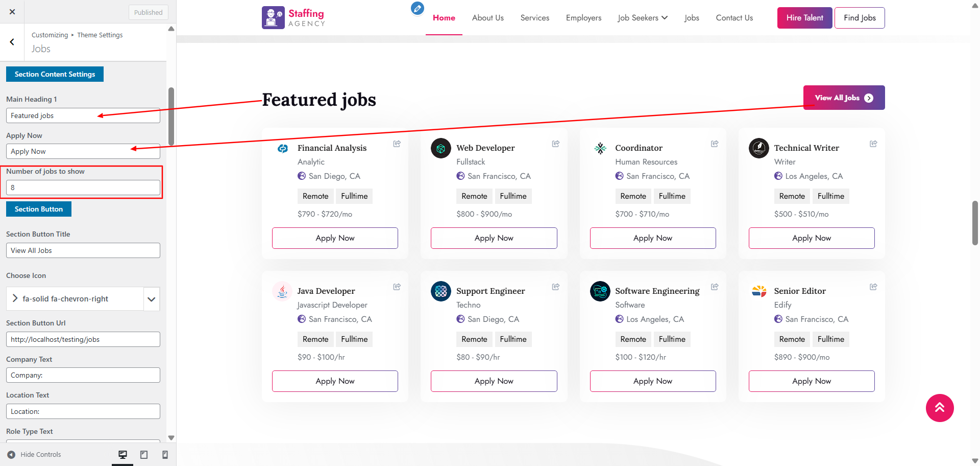Open the About Us menu item
980x466 pixels.
coord(487,18)
